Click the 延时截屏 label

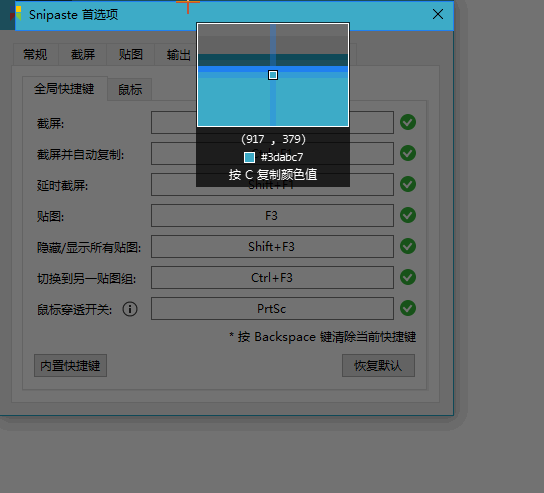(x=62, y=186)
